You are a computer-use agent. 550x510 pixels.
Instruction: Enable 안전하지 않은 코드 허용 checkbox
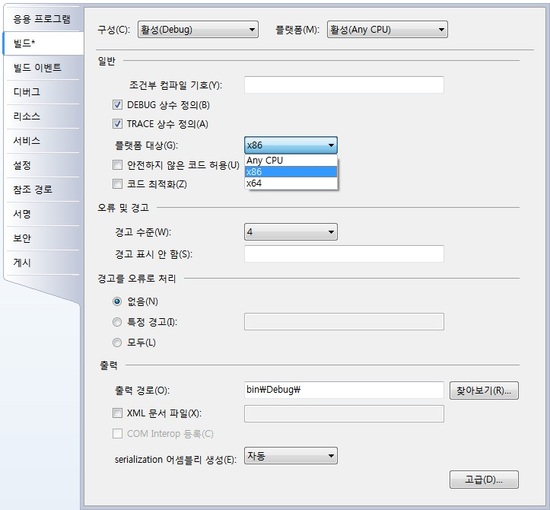[x=117, y=165]
